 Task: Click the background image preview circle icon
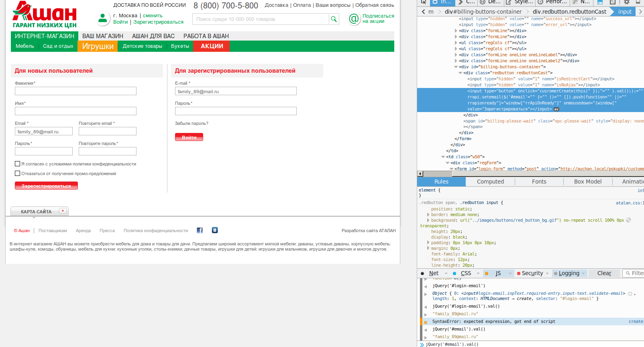[x=628, y=220]
